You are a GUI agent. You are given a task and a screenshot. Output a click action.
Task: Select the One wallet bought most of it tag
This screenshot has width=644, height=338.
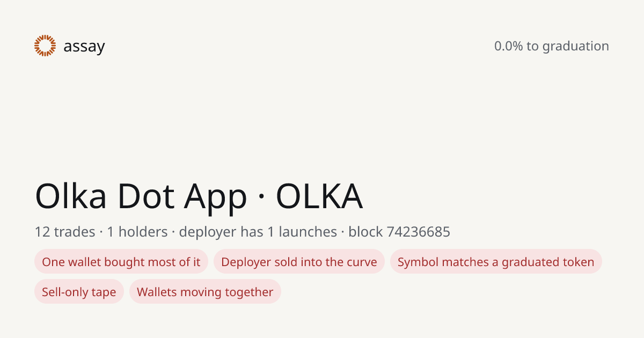[x=121, y=262]
